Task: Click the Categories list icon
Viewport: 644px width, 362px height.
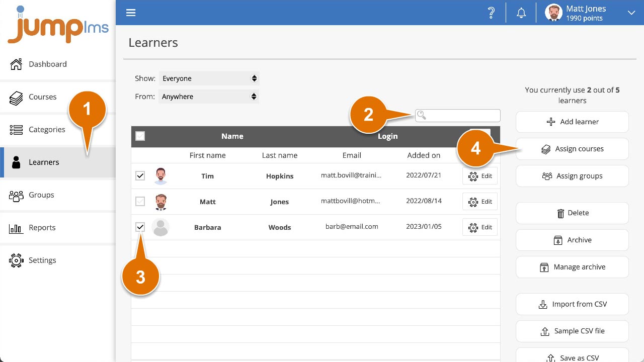Action: point(16,130)
